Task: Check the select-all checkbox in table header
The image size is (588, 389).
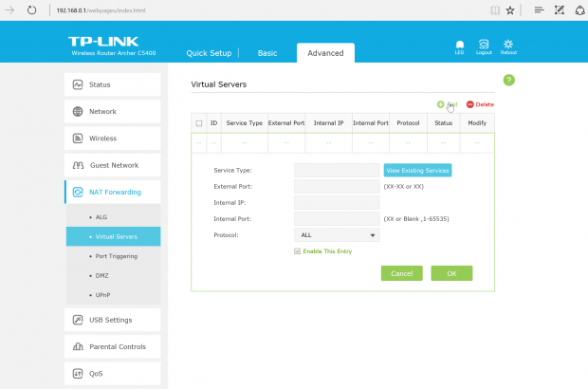Action: tap(198, 123)
